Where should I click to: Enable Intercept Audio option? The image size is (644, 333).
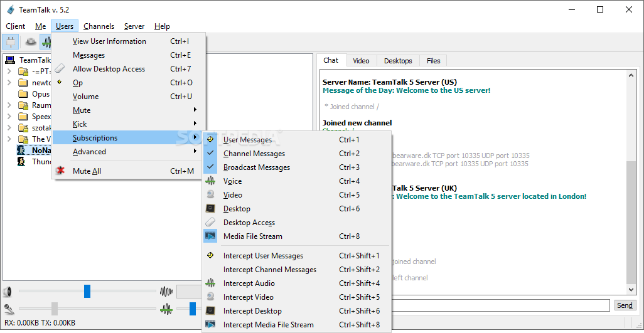click(x=298, y=283)
